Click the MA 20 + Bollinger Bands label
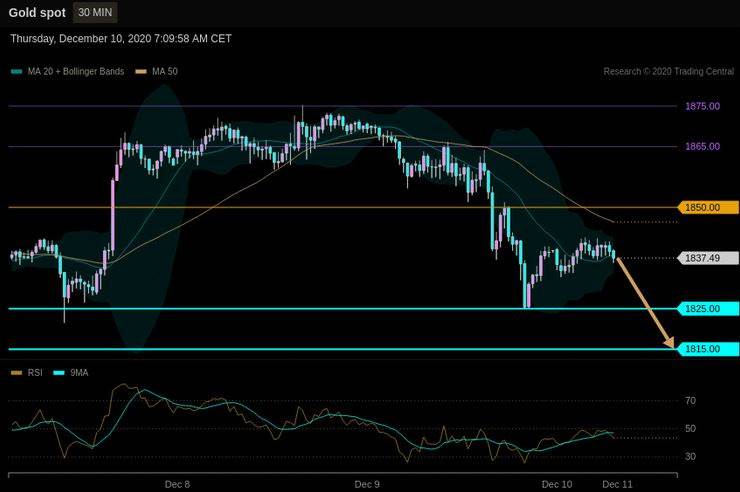 (76, 72)
